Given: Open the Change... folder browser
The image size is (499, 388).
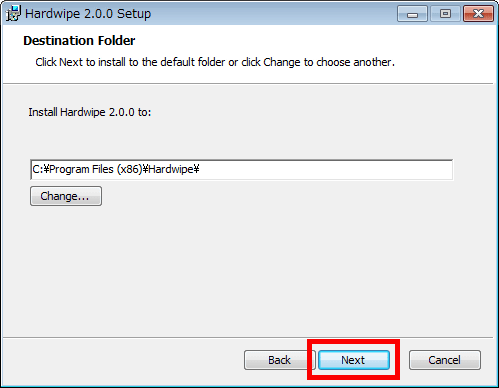Looking at the screenshot, I should [x=66, y=196].
